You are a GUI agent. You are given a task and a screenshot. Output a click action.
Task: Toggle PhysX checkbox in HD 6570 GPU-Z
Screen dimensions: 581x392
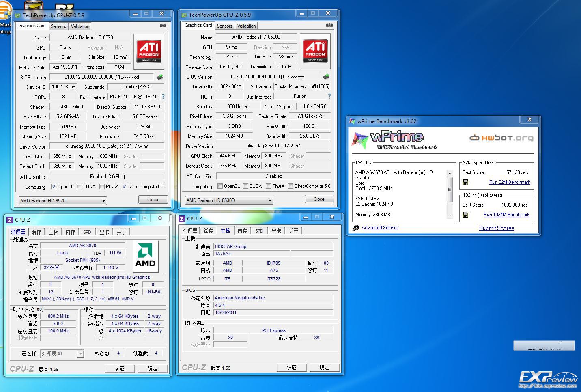click(x=102, y=187)
